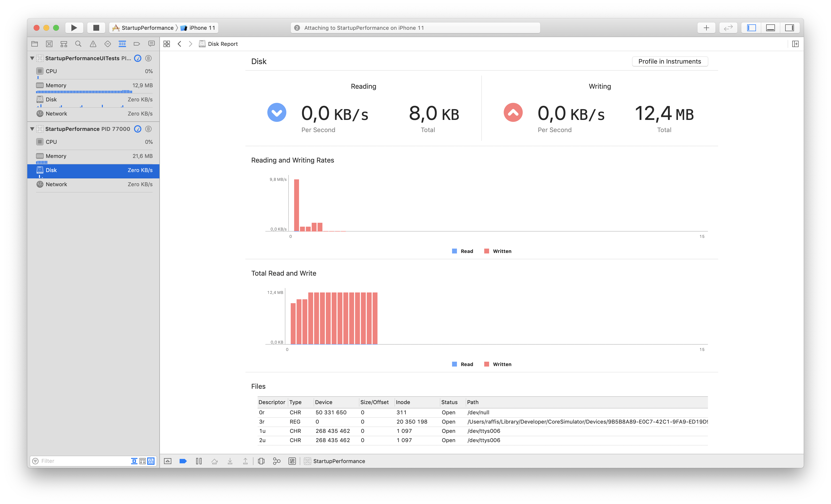Open the Library with the plus button
Viewport: 831px width, 504px height.
coord(706,28)
